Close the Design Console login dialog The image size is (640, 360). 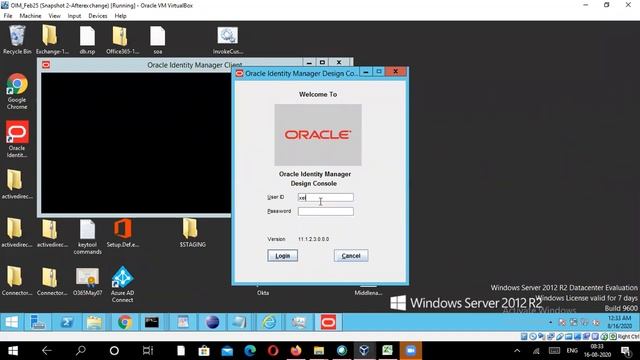(x=396, y=72)
